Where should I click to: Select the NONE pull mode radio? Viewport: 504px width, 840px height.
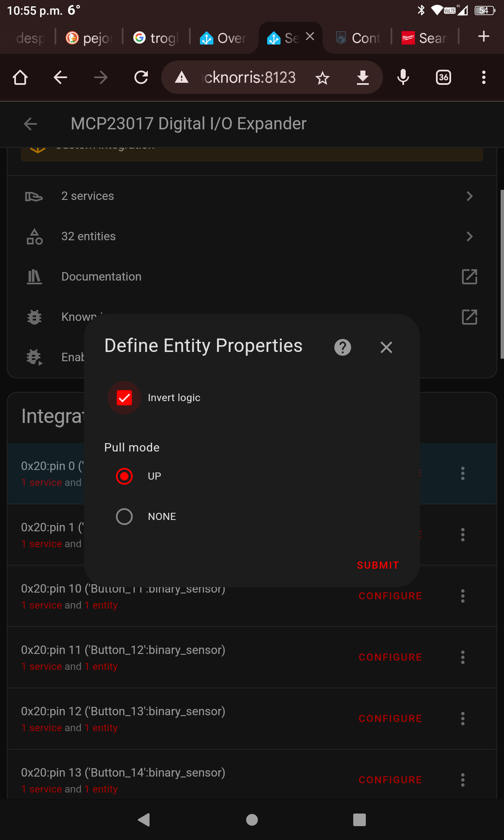pos(124,517)
